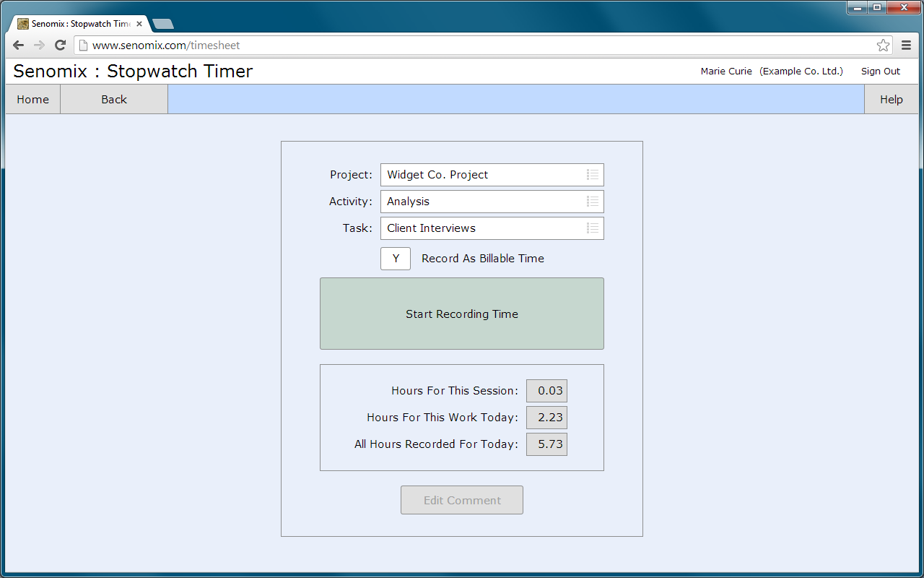
Task: Select the Senomix Stopwatch Timer tab
Action: tap(81, 24)
